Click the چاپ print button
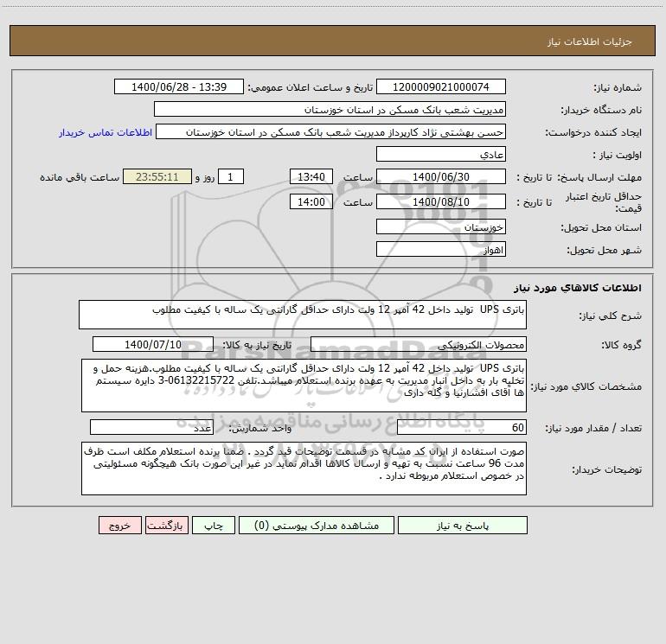Screen dimensions: 666x644 [x=214, y=525]
